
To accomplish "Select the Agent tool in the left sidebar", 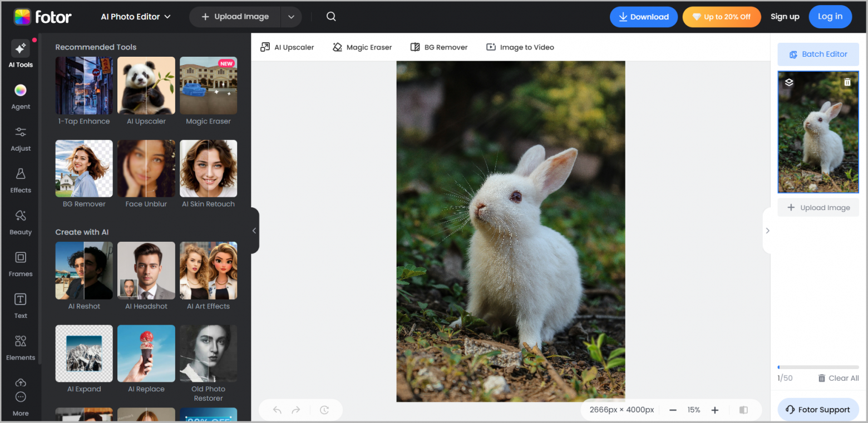I will (x=20, y=96).
